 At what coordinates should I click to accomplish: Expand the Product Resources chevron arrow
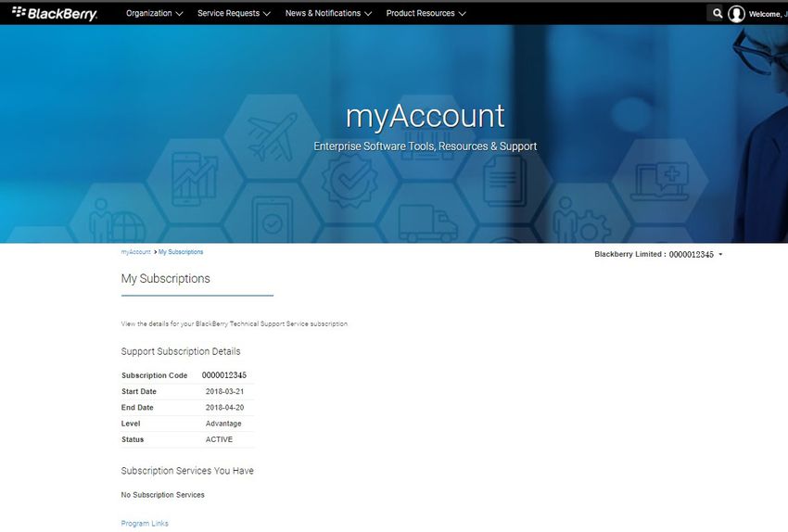(462, 14)
